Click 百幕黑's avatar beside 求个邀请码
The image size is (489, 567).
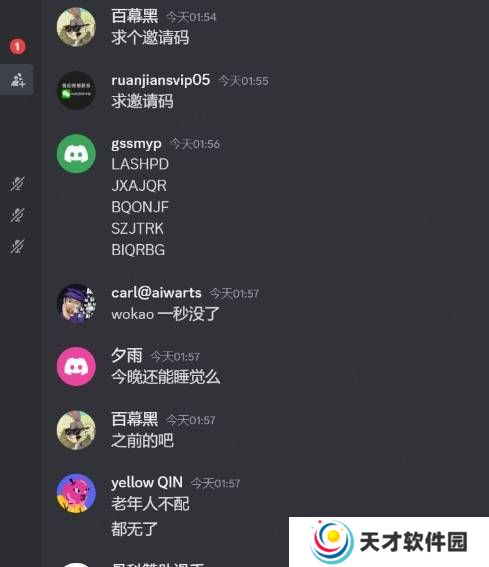76,27
